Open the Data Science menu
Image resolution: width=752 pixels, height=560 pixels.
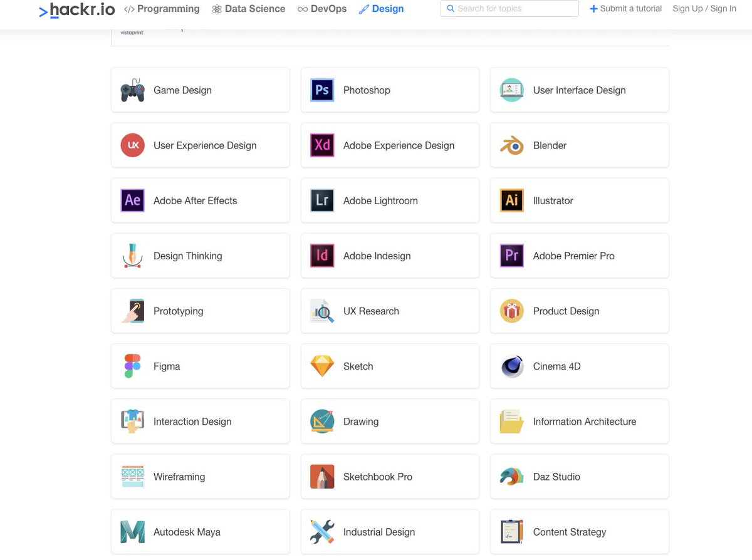[x=248, y=9]
